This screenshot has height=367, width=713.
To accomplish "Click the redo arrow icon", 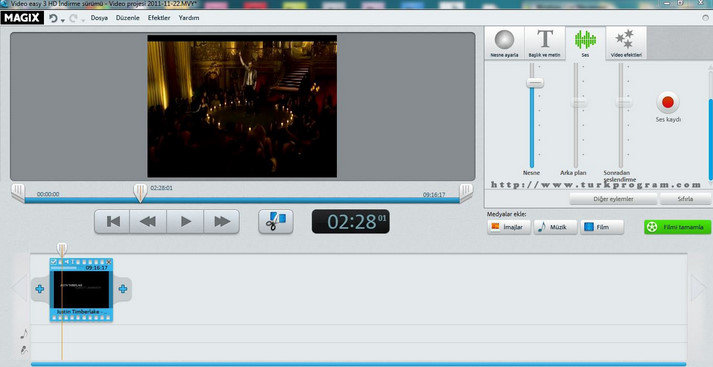I will tap(73, 18).
